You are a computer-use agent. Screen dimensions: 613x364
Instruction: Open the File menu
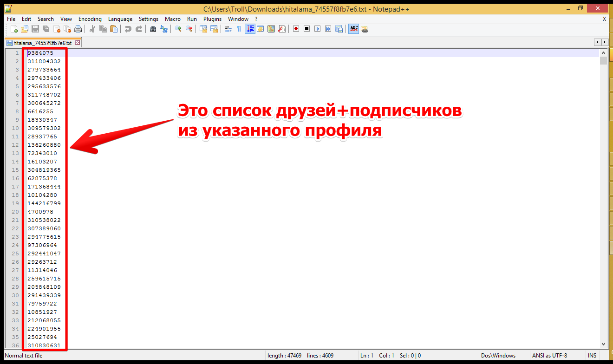[11, 19]
